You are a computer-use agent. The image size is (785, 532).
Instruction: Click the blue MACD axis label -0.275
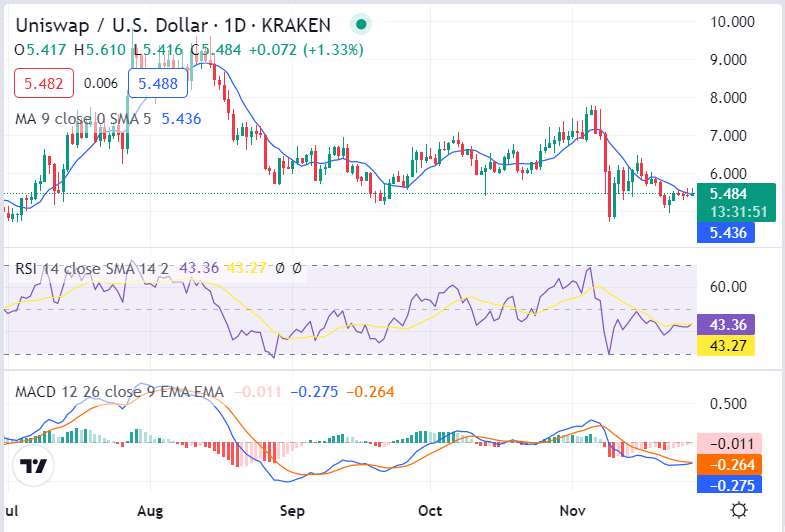(729, 485)
